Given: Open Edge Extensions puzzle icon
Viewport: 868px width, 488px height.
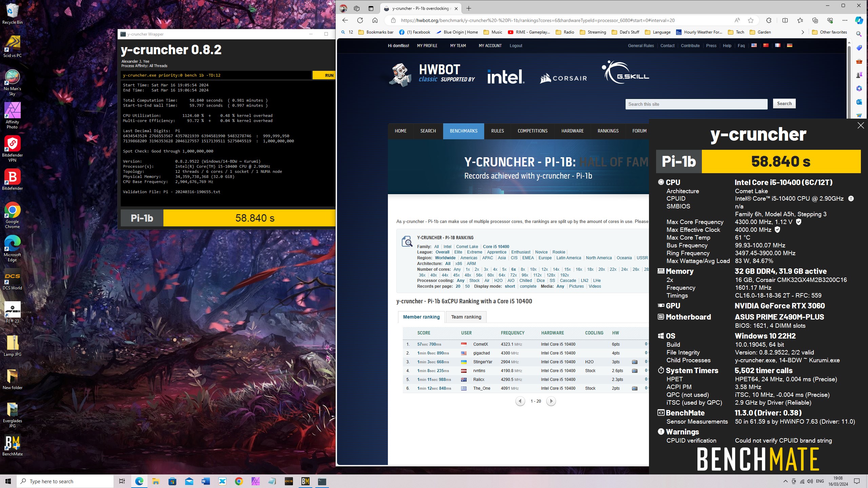Looking at the screenshot, I should pyautogui.click(x=769, y=20).
